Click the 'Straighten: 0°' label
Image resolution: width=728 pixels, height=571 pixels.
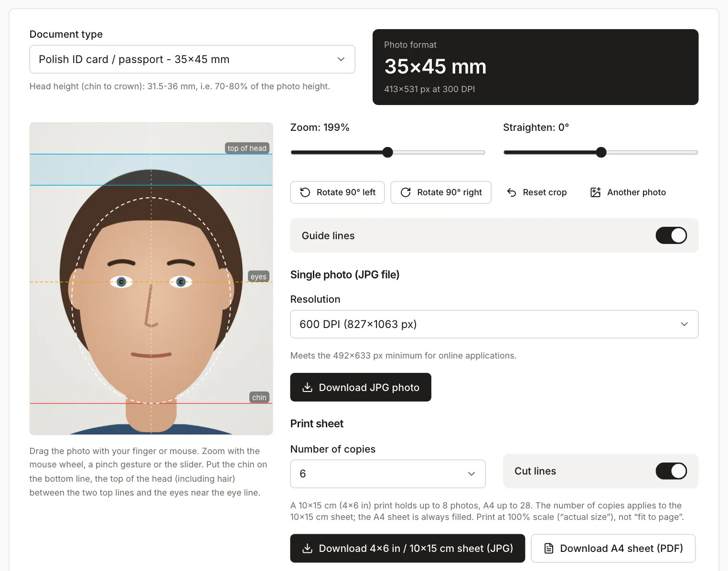coord(536,127)
